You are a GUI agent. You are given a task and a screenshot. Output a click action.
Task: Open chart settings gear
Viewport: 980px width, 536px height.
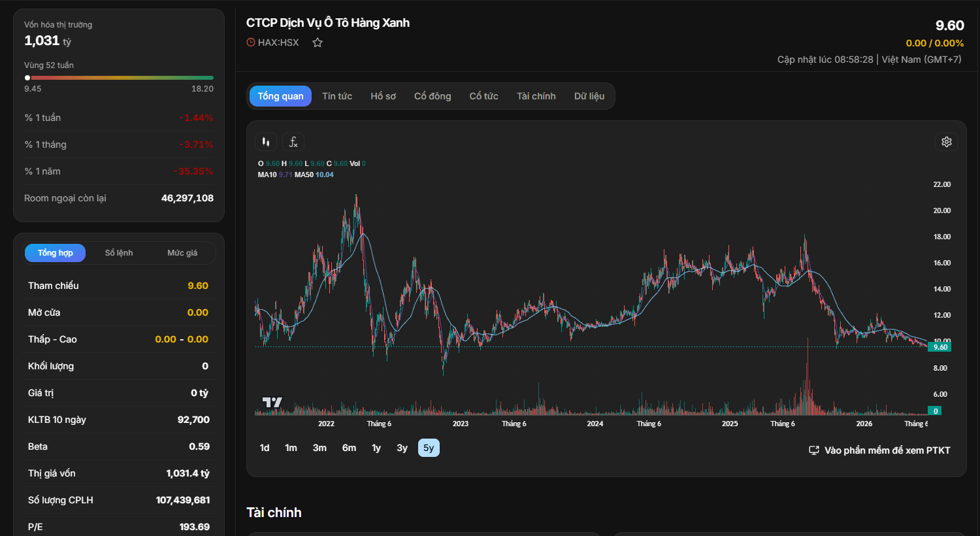[947, 142]
